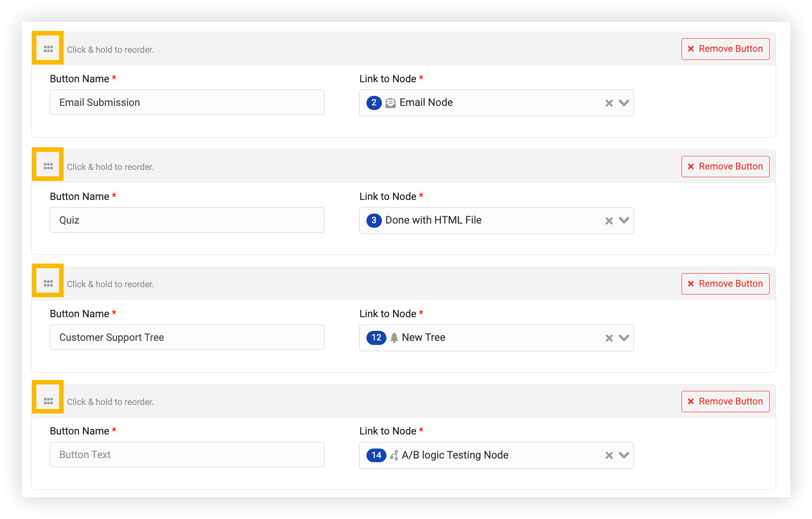Open the Done with HTML File dropdown
This screenshot has height=519, width=812.
point(624,220)
